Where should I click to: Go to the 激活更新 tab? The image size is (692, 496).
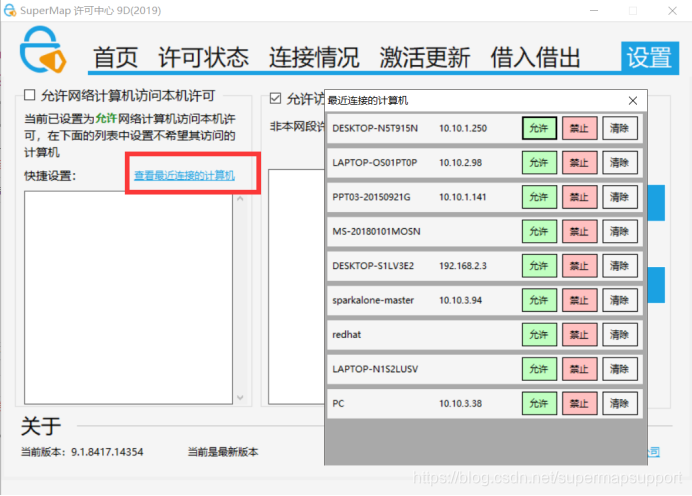click(425, 57)
